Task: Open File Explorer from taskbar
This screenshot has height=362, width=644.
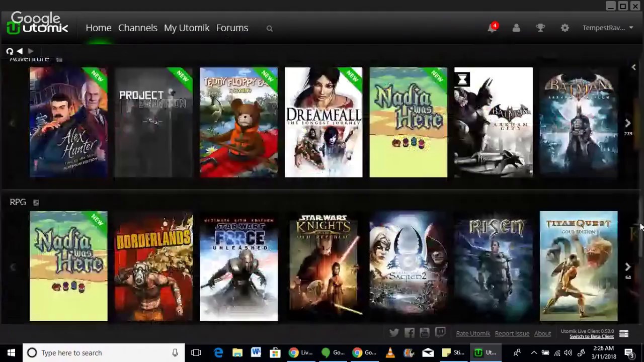Action: coord(237,352)
